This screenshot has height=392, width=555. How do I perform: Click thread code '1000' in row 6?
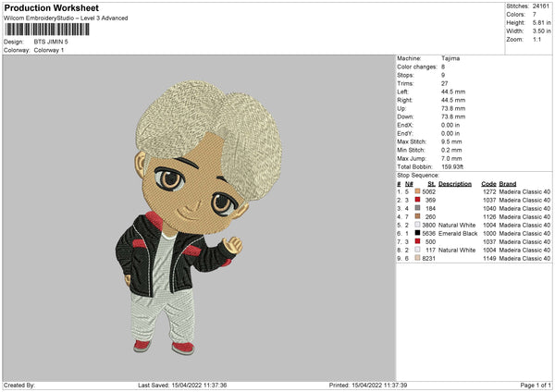pyautogui.click(x=489, y=234)
